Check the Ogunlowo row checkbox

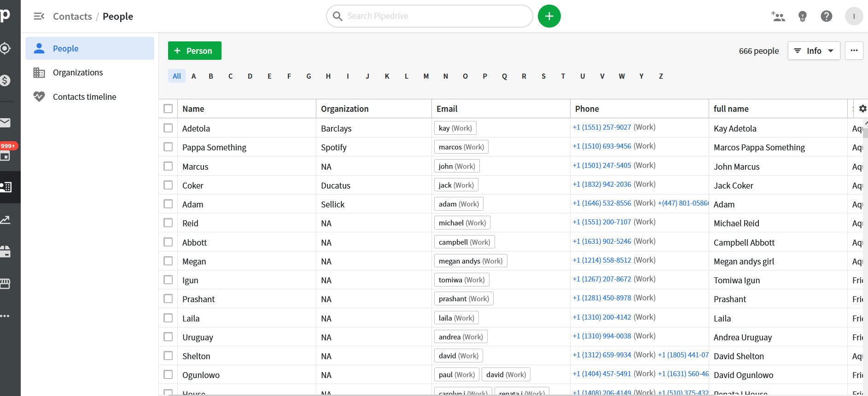click(x=168, y=374)
